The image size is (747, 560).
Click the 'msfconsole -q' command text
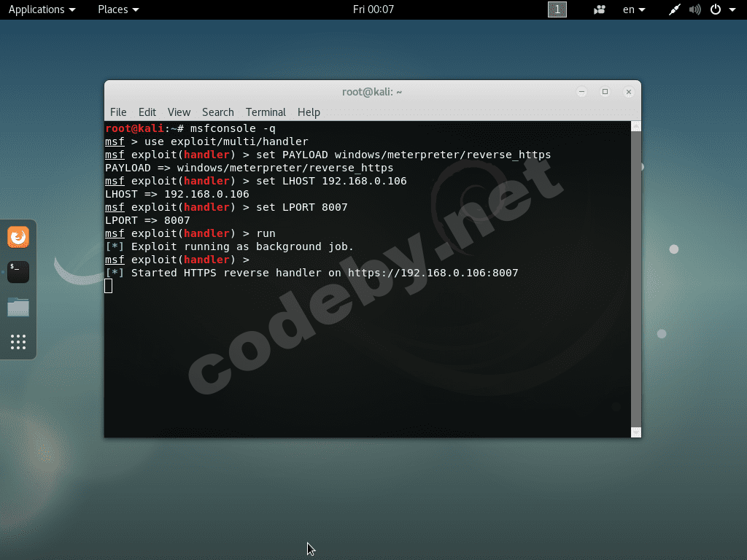pyautogui.click(x=233, y=128)
